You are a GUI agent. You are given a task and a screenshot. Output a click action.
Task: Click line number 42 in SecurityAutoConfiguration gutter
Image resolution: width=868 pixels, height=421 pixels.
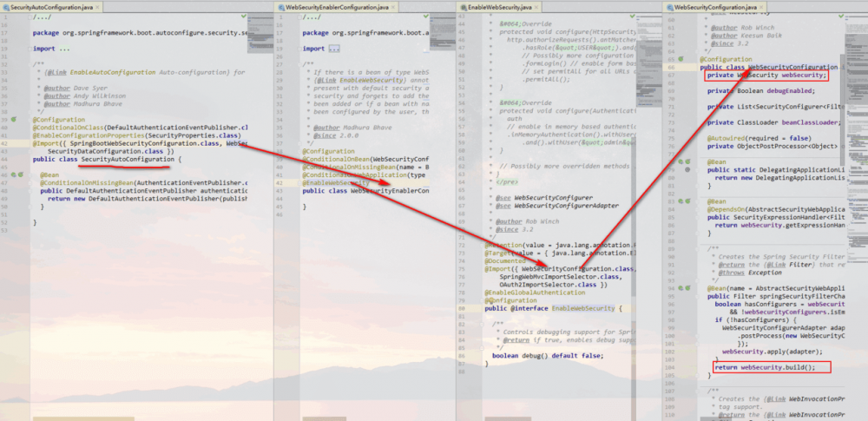click(x=3, y=143)
